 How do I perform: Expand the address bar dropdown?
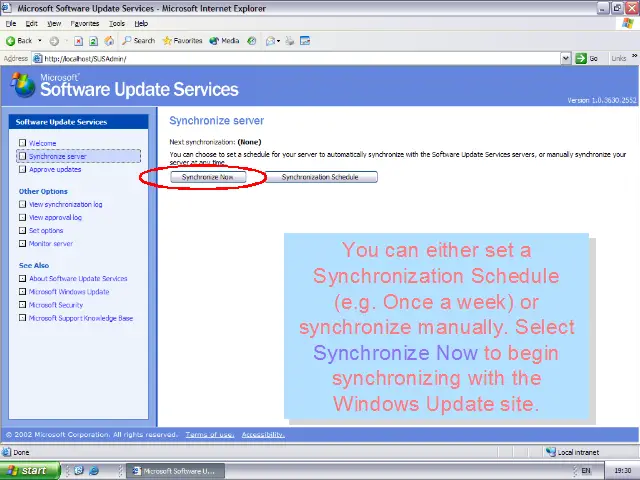pyautogui.click(x=566, y=59)
